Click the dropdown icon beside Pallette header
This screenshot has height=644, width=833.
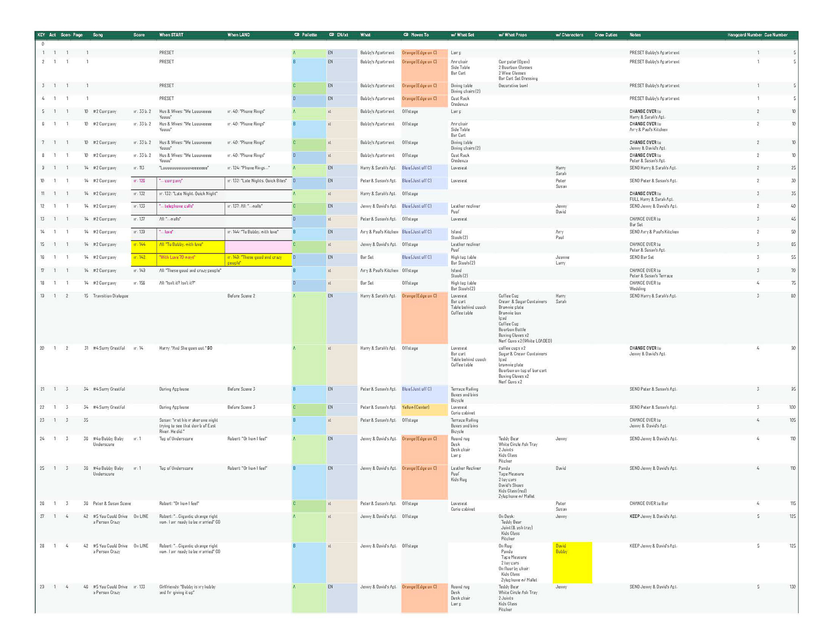click(297, 35)
